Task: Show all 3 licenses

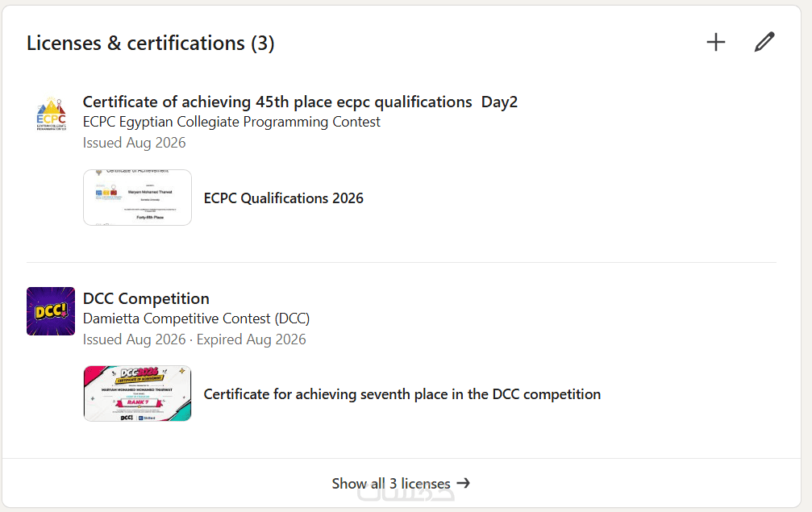Action: 402,483
